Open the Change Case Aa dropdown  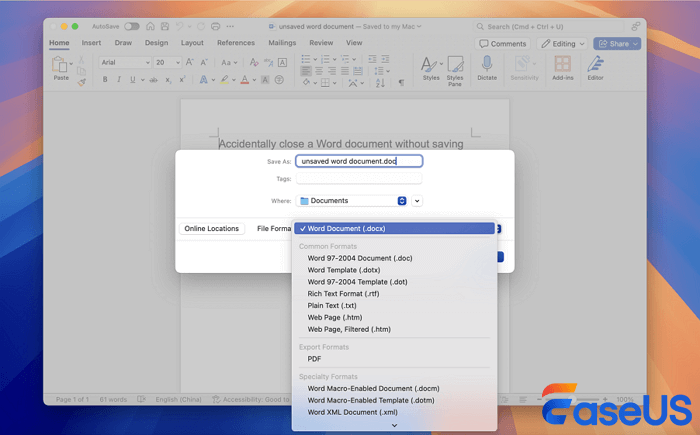(229, 63)
